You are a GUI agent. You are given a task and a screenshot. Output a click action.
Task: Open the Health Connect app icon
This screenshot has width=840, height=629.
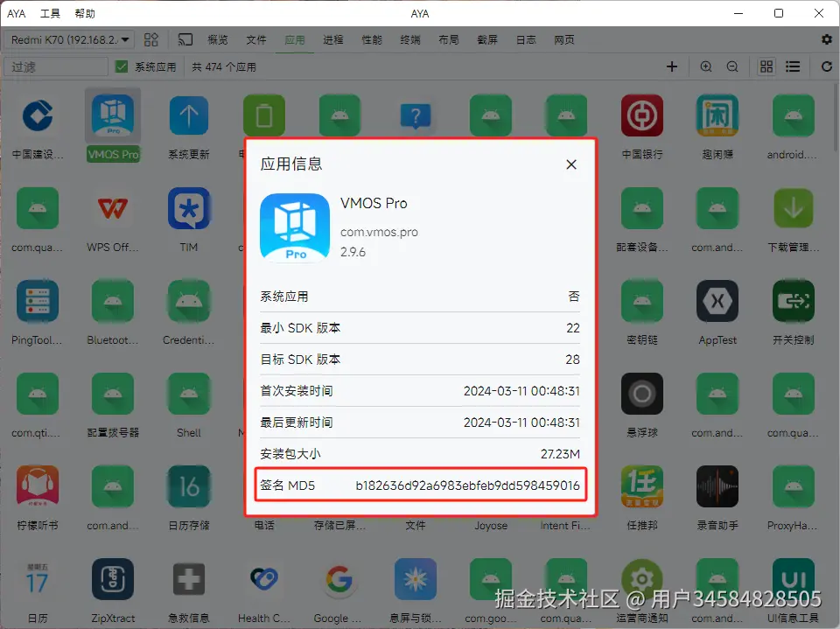[264, 579]
